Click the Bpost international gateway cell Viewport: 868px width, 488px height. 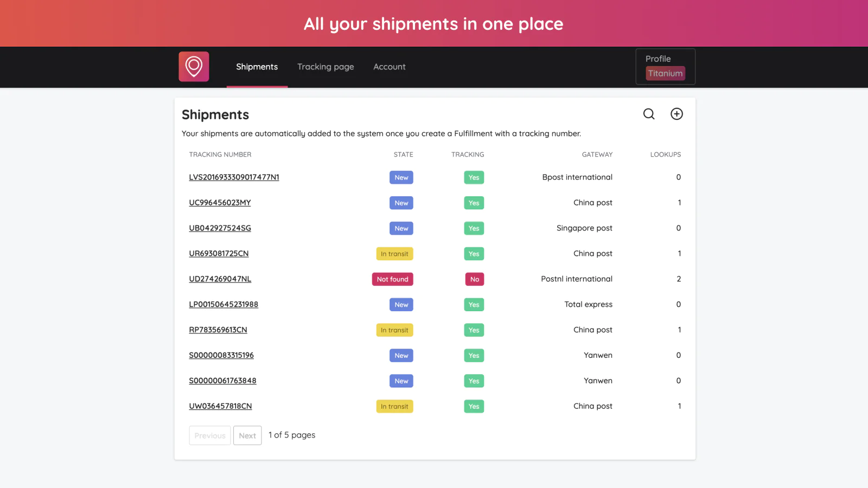577,177
